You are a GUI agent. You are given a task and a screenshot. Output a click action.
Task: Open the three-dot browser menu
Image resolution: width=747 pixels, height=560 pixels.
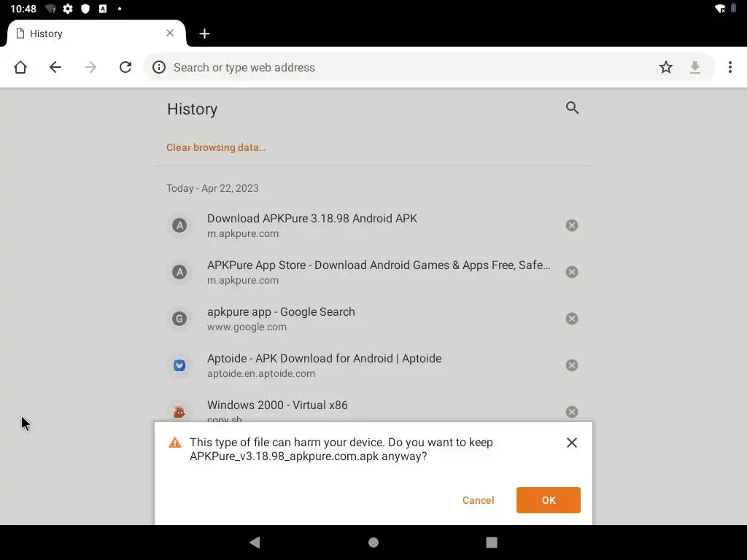[x=729, y=67]
